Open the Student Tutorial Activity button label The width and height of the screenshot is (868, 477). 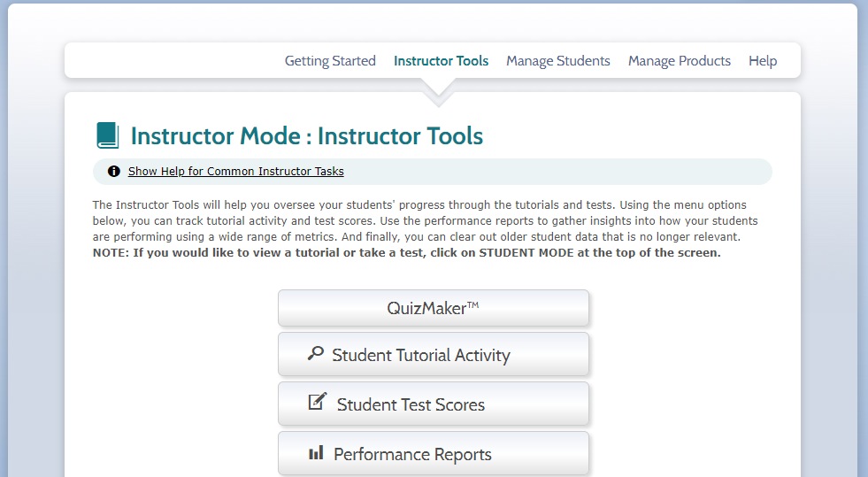420,356
